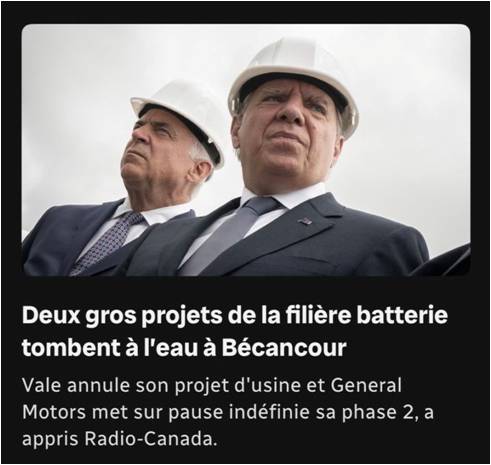Click 'Radio-Canada' in the summary text

148,439
